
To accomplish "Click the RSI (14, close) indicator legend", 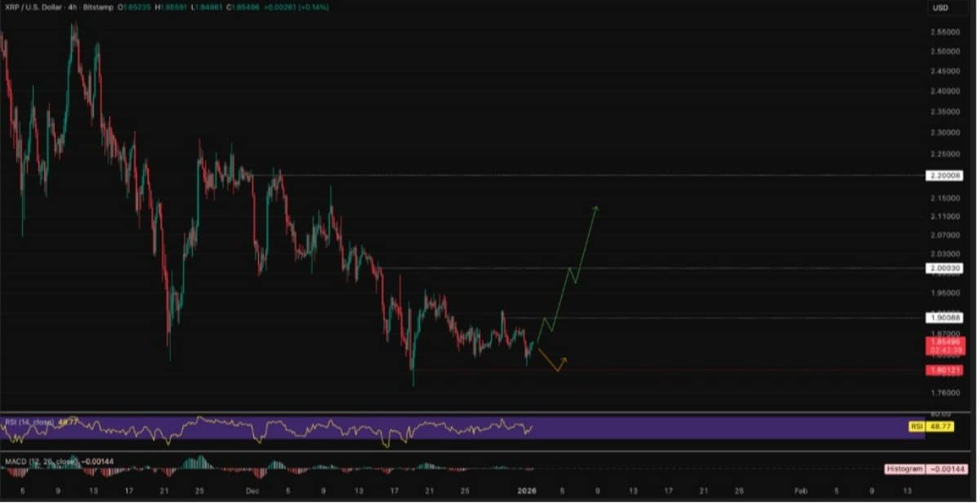I will pyautogui.click(x=29, y=422).
